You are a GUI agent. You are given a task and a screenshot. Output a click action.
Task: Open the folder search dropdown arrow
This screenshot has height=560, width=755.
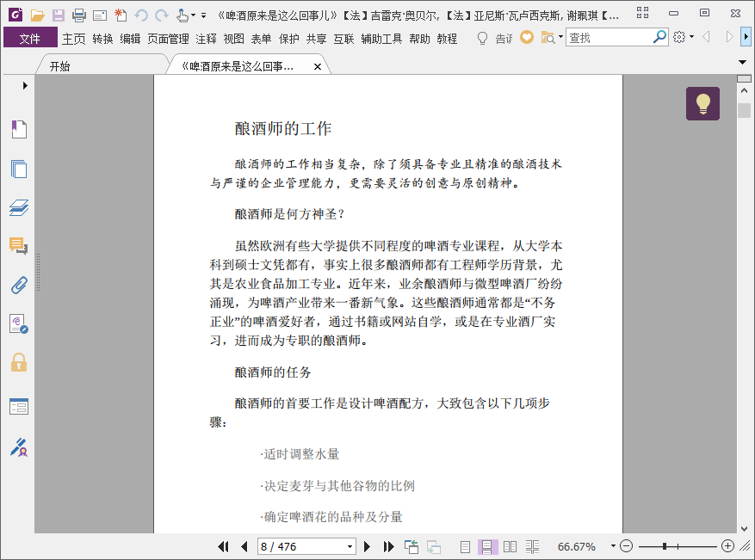[x=560, y=37]
